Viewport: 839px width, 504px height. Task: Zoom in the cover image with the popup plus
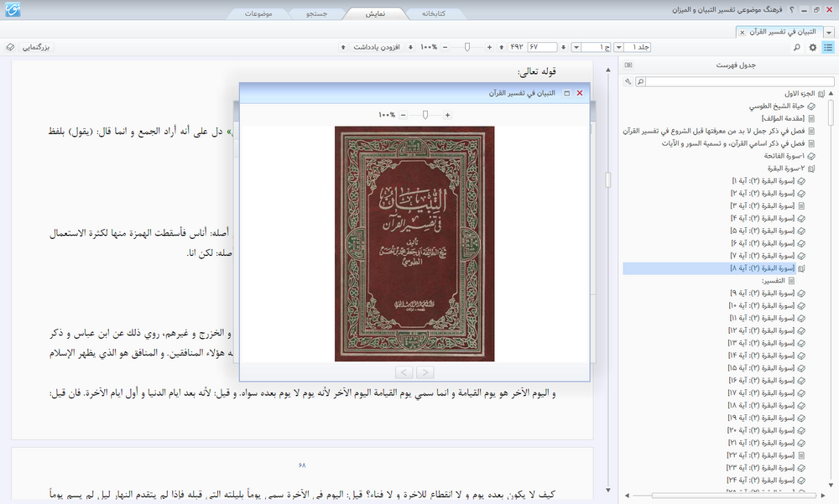447,115
